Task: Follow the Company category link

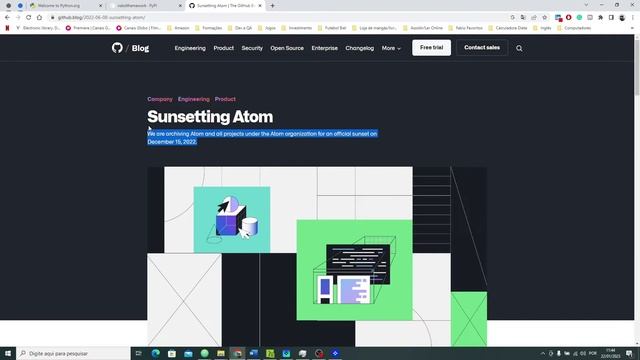Action: 160,99
